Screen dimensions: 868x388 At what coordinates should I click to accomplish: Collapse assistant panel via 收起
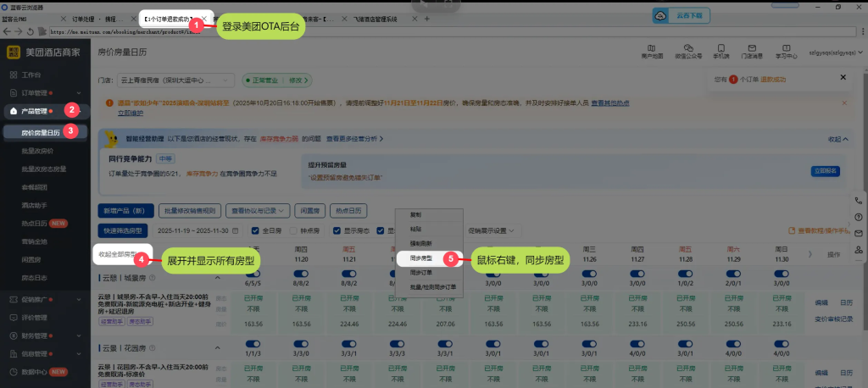pyautogui.click(x=837, y=139)
